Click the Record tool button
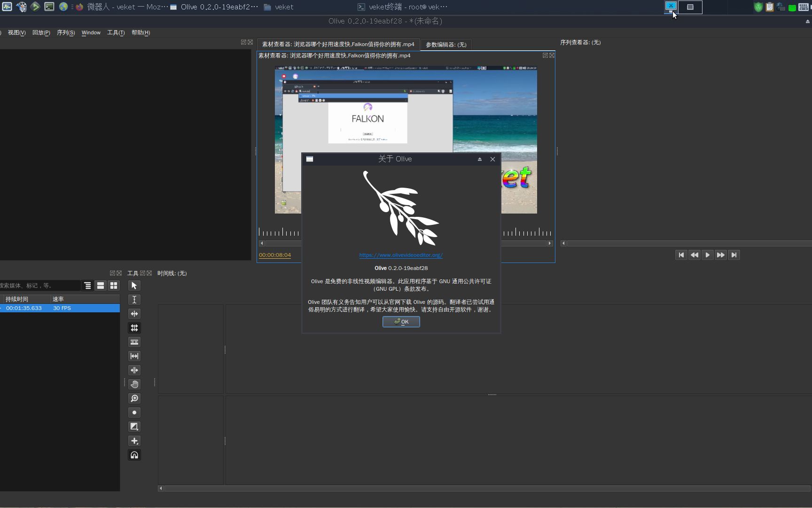This screenshot has width=812, height=508. click(x=134, y=413)
